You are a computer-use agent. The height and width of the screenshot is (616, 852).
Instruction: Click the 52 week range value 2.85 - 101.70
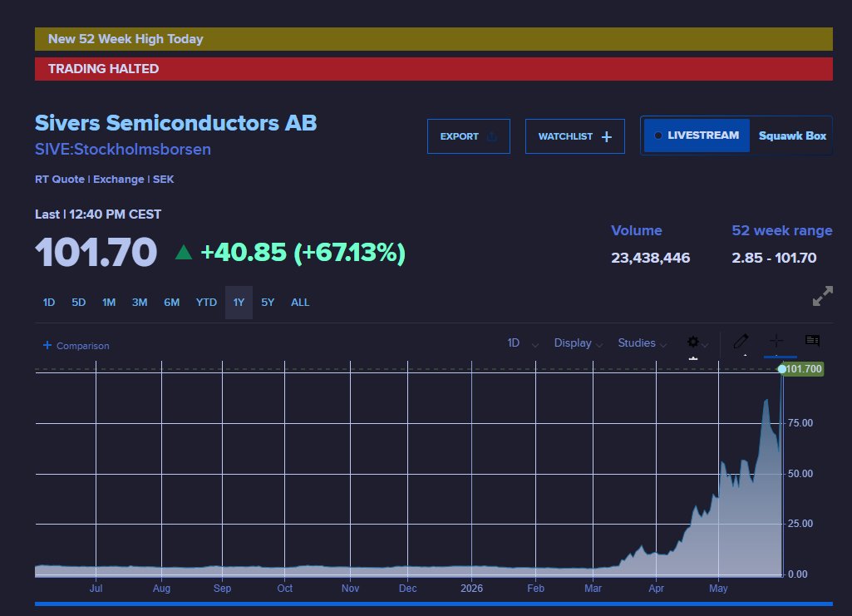[774, 258]
